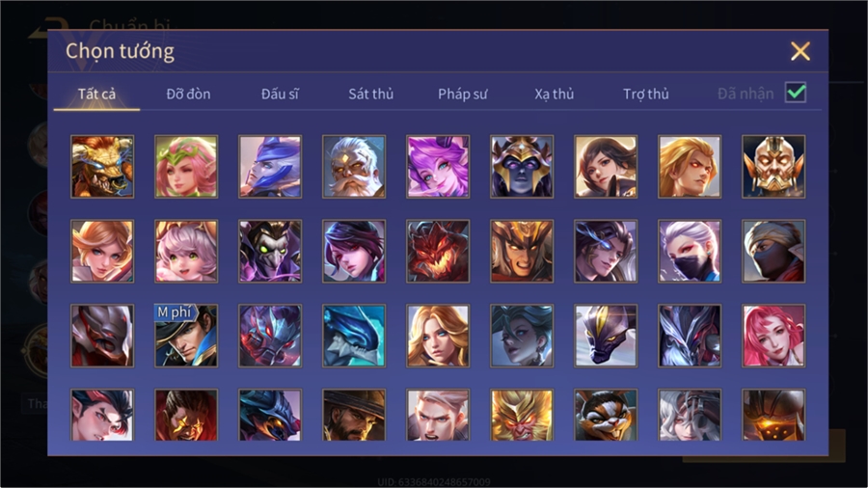Viewport: 868px width, 488px height.
Task: Select the golden monkey king hero
Action: [522, 415]
